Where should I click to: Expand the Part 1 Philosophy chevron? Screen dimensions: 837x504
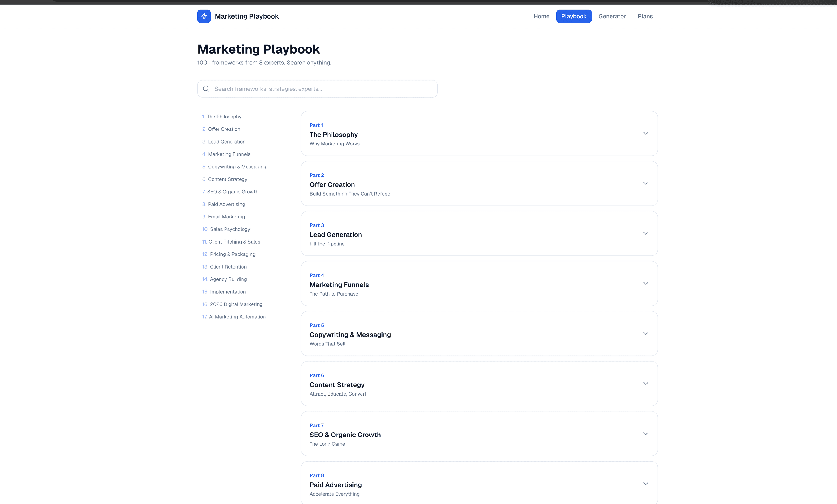[x=645, y=133]
